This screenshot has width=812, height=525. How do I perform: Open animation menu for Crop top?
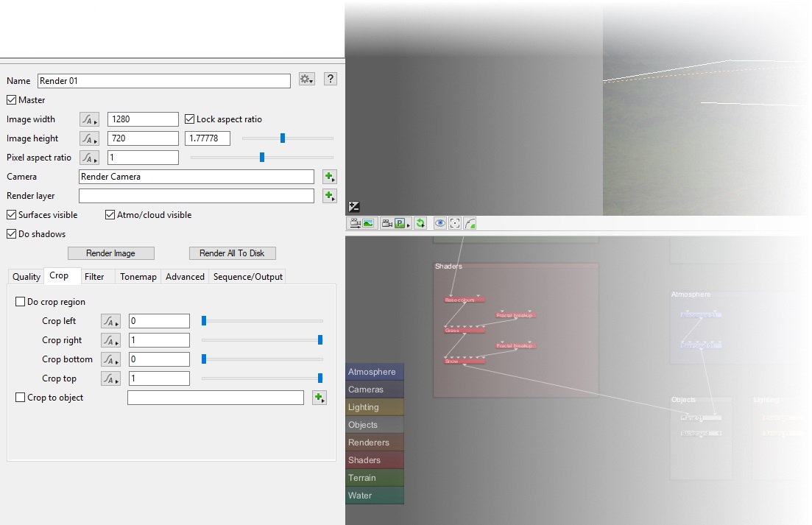pos(110,379)
